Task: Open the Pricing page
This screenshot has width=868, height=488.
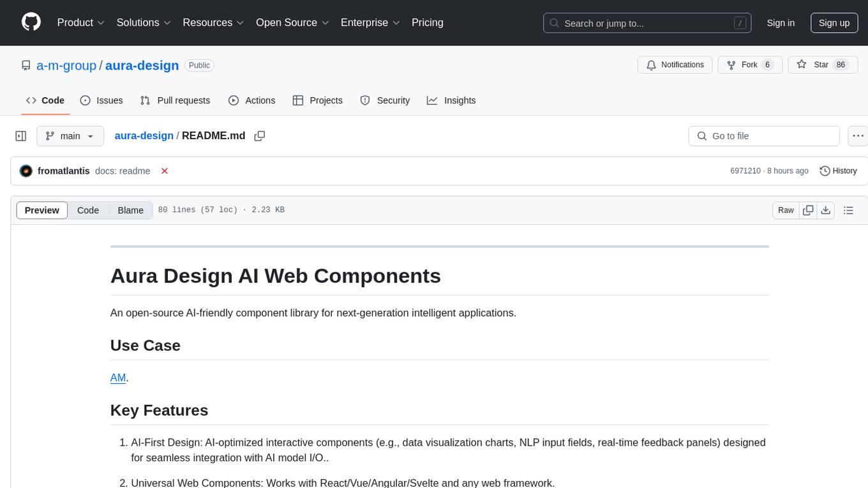Action: pos(428,22)
